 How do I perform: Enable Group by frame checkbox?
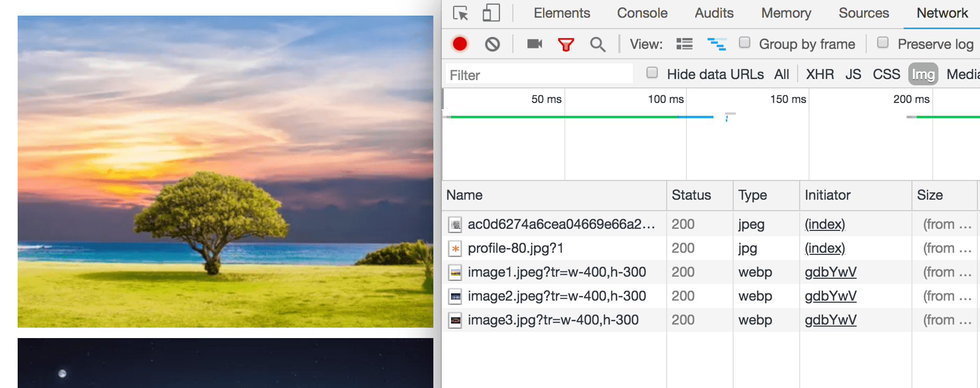[x=745, y=43]
